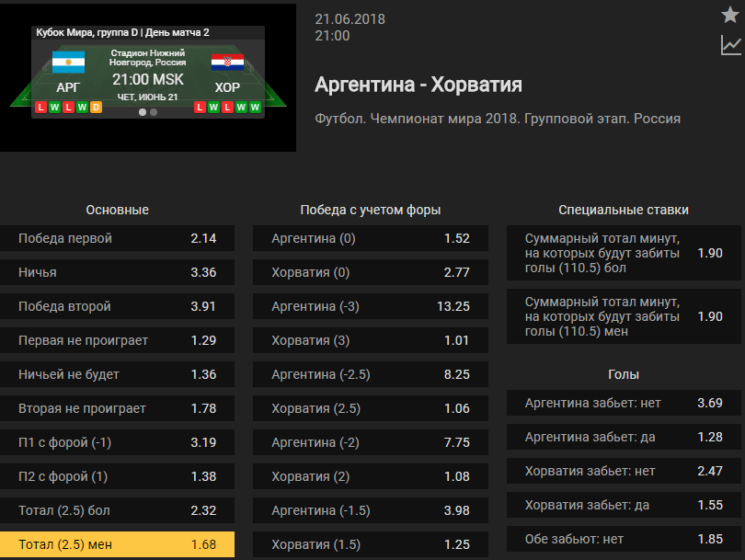745x560 pixels.
Task: Select Ничьей не будет odds 1.36
Action: 118,374
